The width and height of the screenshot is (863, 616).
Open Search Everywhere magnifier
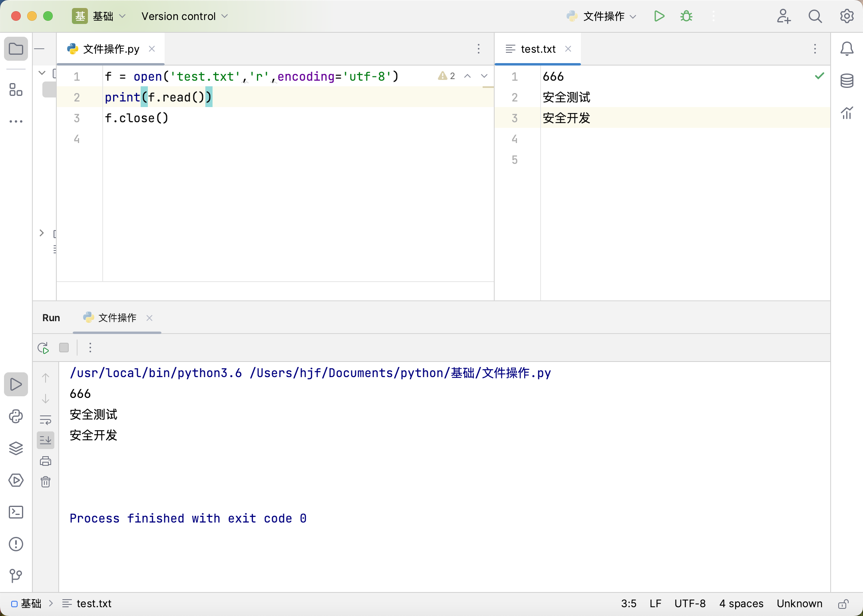pyautogui.click(x=815, y=16)
